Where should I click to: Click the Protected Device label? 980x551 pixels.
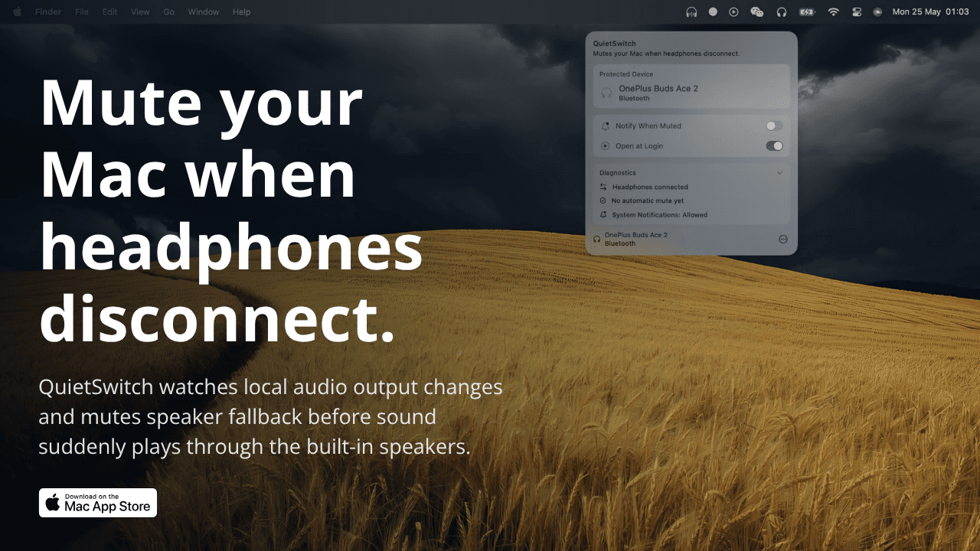tap(626, 74)
